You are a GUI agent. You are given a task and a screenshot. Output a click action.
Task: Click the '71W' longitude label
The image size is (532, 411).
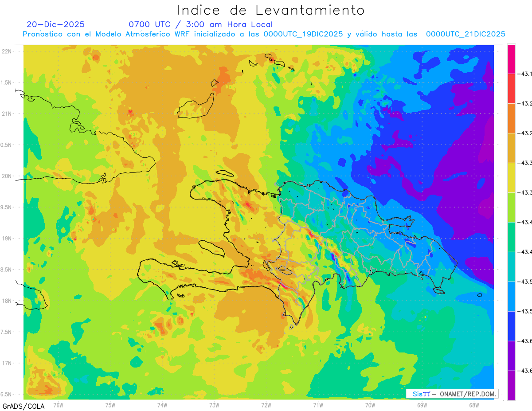318,405
